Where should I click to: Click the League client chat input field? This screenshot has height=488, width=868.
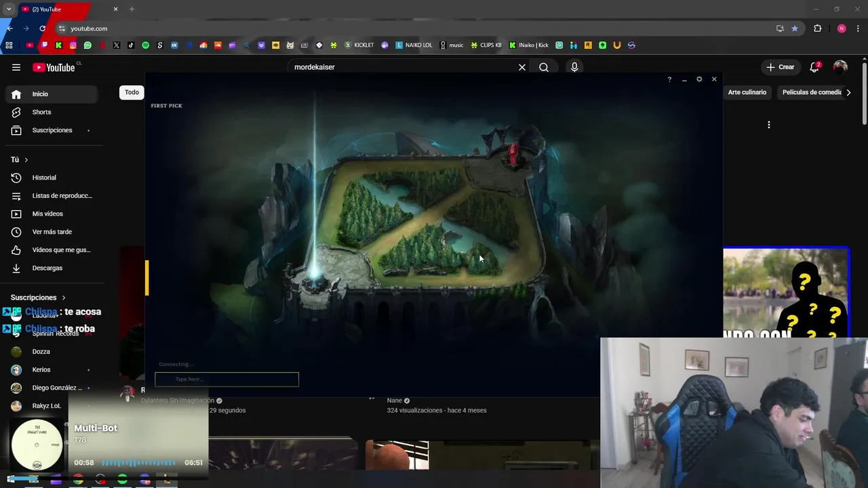coord(226,380)
